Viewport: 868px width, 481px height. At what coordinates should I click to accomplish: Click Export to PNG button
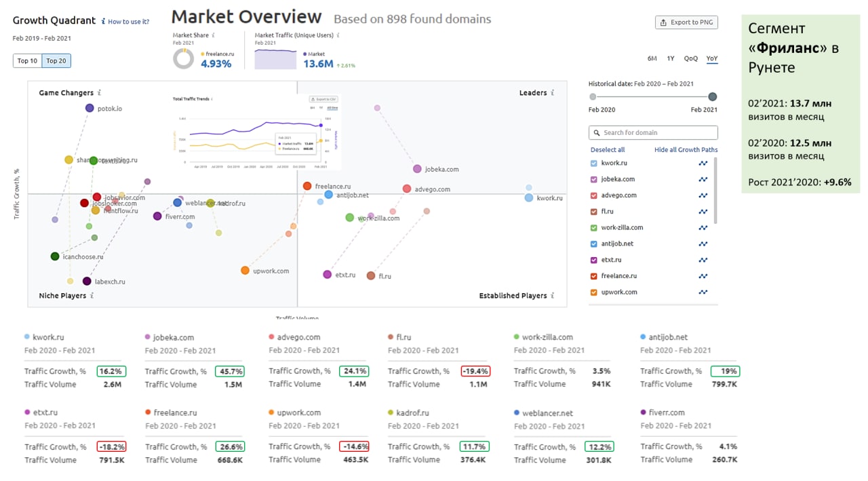click(686, 22)
